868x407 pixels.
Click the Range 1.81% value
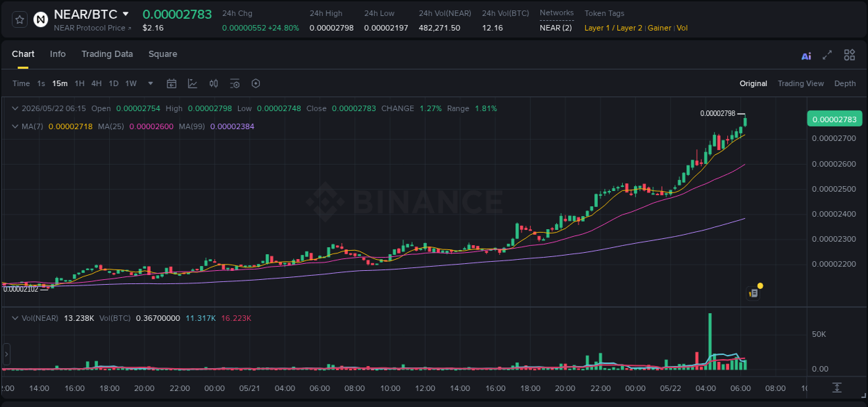click(x=486, y=108)
